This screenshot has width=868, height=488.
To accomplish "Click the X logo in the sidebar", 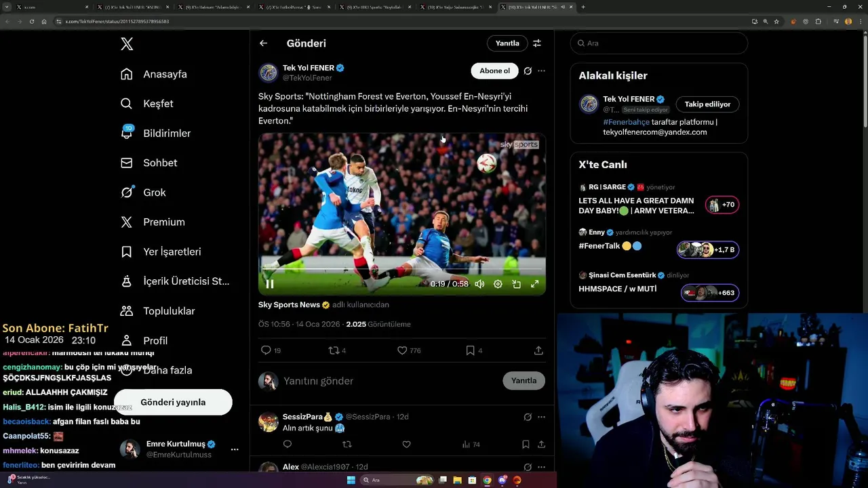I will [127, 44].
